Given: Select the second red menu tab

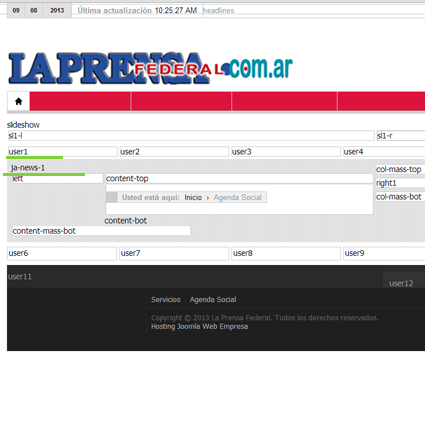Looking at the screenshot, I should click(181, 101).
